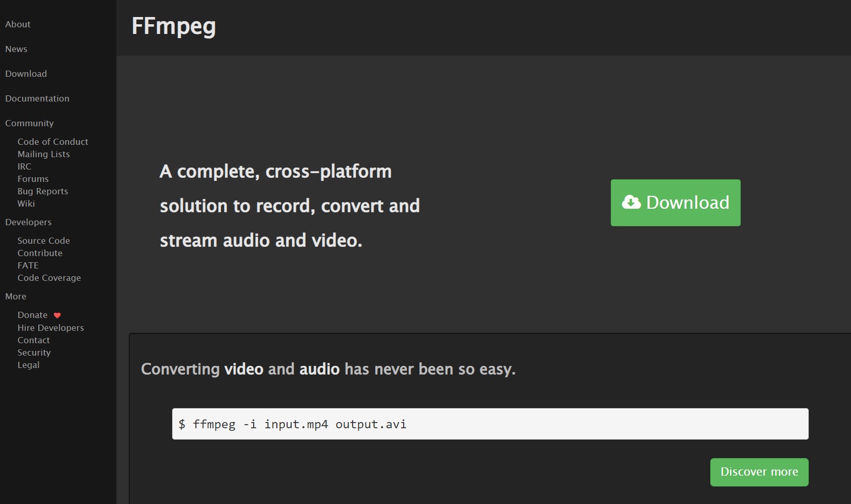
Task: Go to the Contact page
Action: 34,340
